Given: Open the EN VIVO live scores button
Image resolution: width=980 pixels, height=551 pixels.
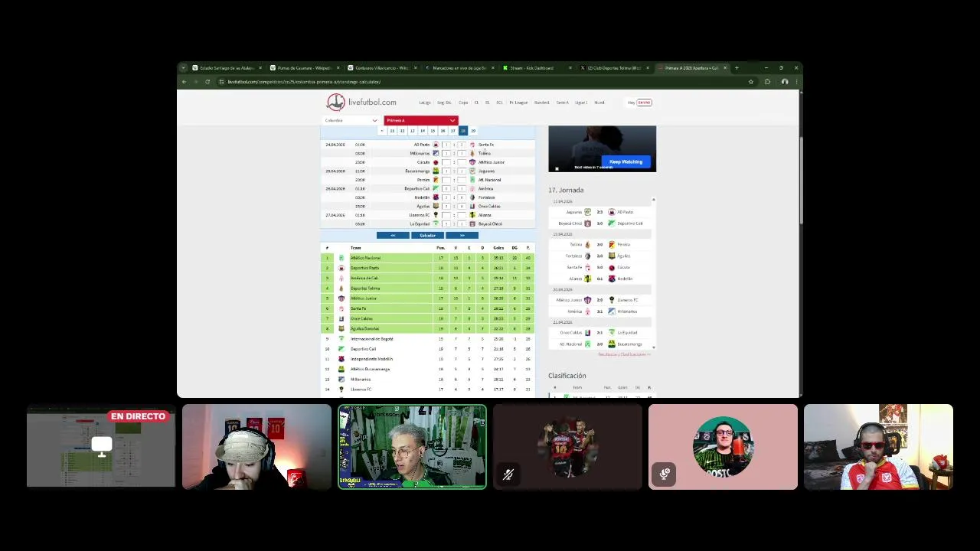Looking at the screenshot, I should coord(644,103).
